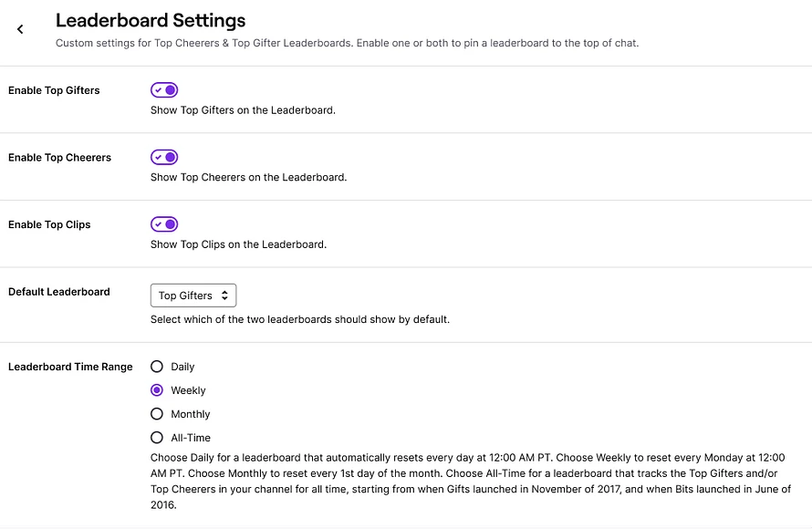812x529 pixels.
Task: Click the checkmark inside Top Gifters switch
Action: point(159,90)
